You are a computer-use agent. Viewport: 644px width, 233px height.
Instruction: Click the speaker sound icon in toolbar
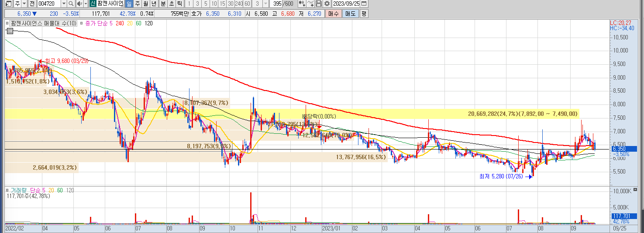pyautogui.click(x=79, y=4)
